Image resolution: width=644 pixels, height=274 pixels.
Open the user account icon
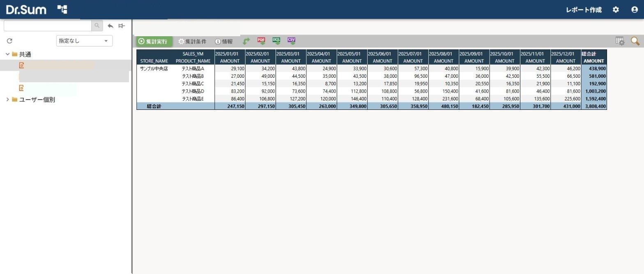pyautogui.click(x=635, y=9)
